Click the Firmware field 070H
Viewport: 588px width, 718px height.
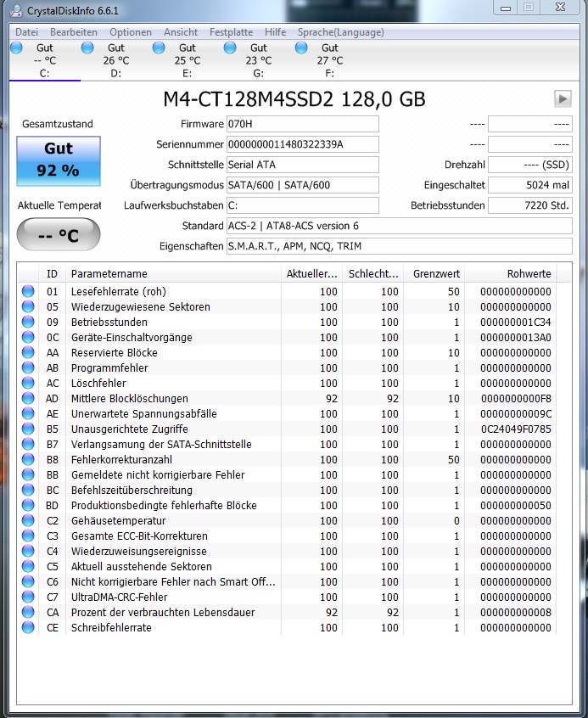point(303,124)
